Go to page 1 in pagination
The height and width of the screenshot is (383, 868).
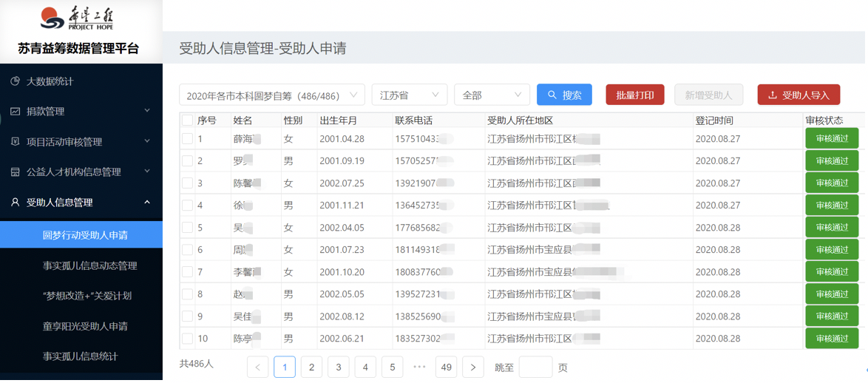285,367
